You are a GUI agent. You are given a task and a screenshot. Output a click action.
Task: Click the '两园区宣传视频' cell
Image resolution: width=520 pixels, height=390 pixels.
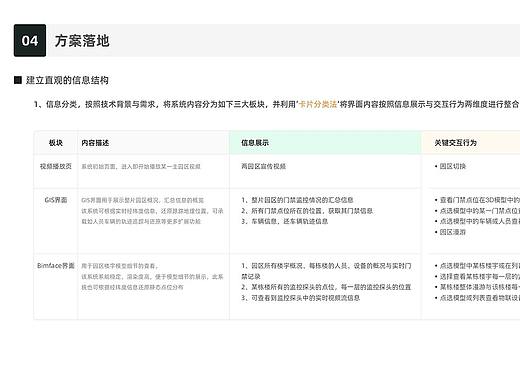pos(263,166)
